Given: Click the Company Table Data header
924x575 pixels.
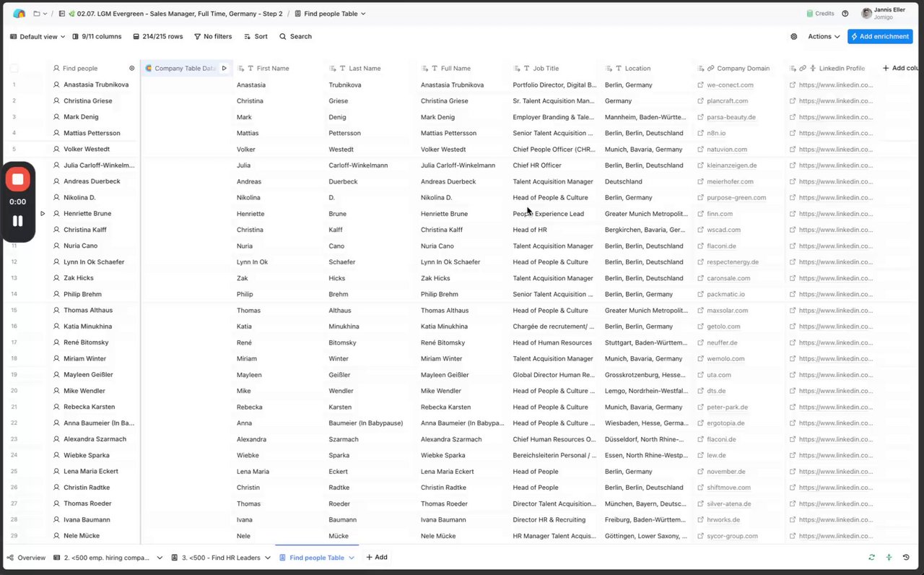Looking at the screenshot, I should pyautogui.click(x=186, y=69).
